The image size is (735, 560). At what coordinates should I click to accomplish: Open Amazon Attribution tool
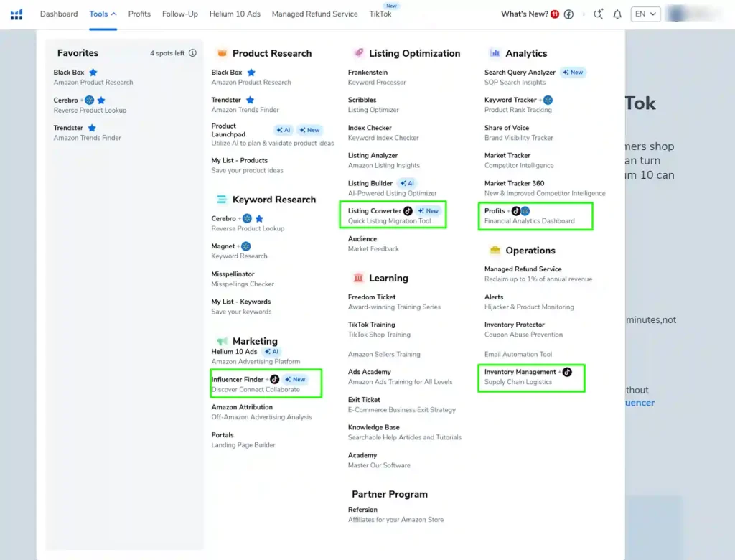261,412
